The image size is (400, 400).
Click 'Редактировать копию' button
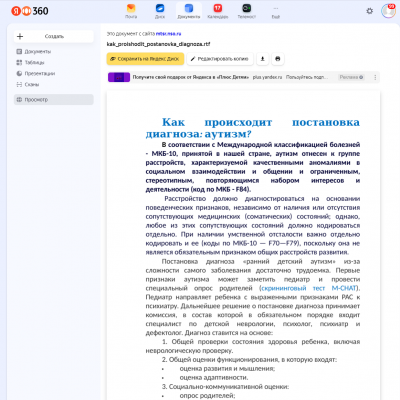tap(220, 59)
